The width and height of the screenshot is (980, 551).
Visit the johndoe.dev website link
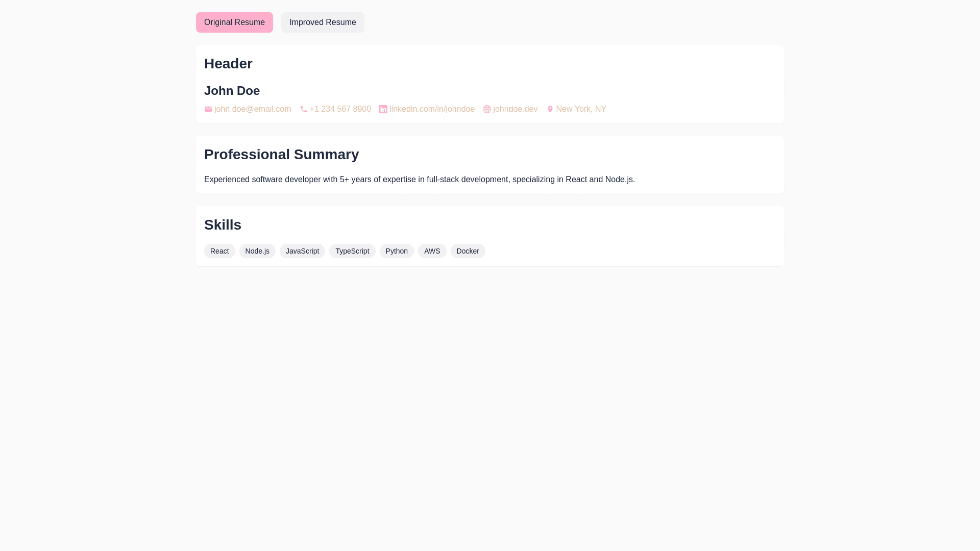click(x=515, y=109)
